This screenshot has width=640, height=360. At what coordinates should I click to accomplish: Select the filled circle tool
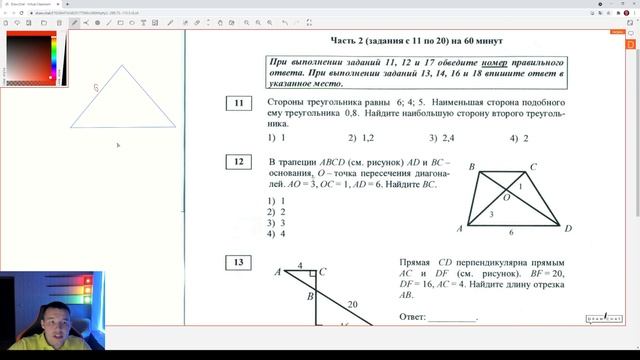click(x=98, y=23)
